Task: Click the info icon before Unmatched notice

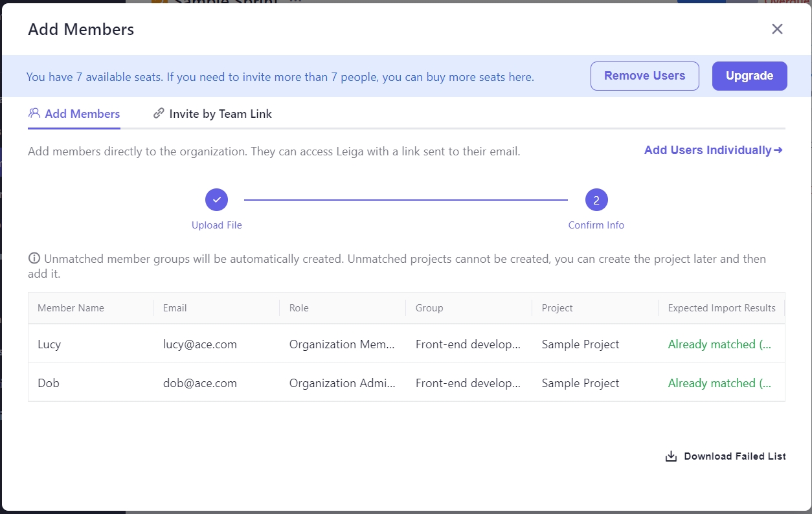Action: 34,258
